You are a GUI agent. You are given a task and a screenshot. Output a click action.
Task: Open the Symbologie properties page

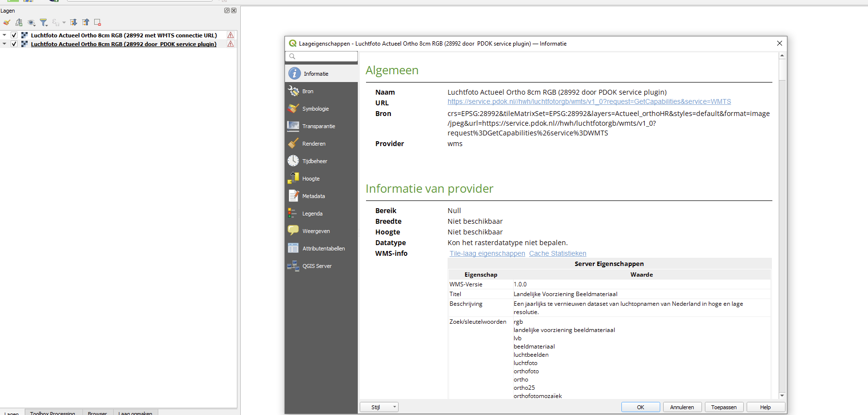coord(321,109)
